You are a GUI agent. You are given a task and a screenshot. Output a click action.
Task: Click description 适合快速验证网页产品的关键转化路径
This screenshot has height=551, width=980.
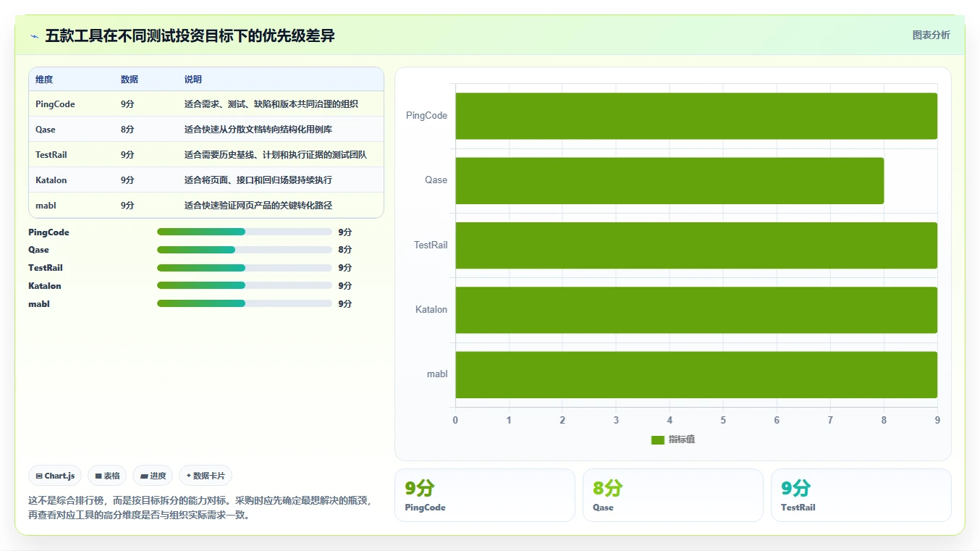pyautogui.click(x=258, y=205)
